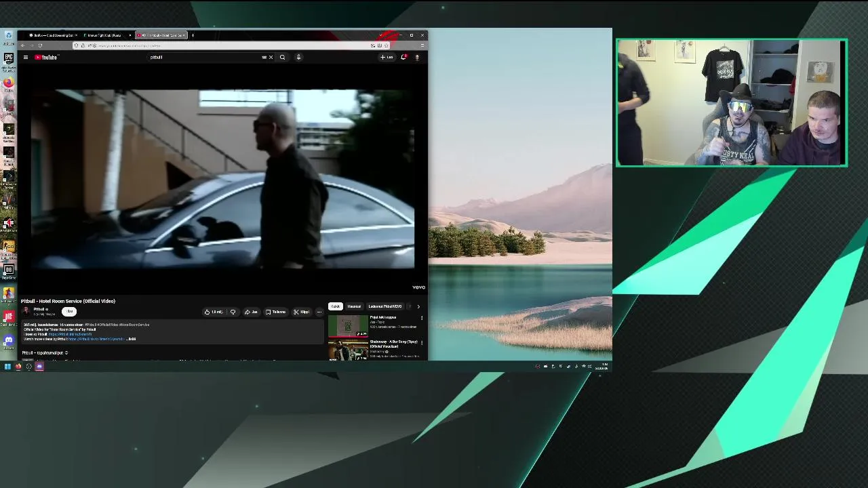Screen dimensions: 868x488
Task: Open the Counter-Strike GO desktop icon
Action: (x=8, y=246)
